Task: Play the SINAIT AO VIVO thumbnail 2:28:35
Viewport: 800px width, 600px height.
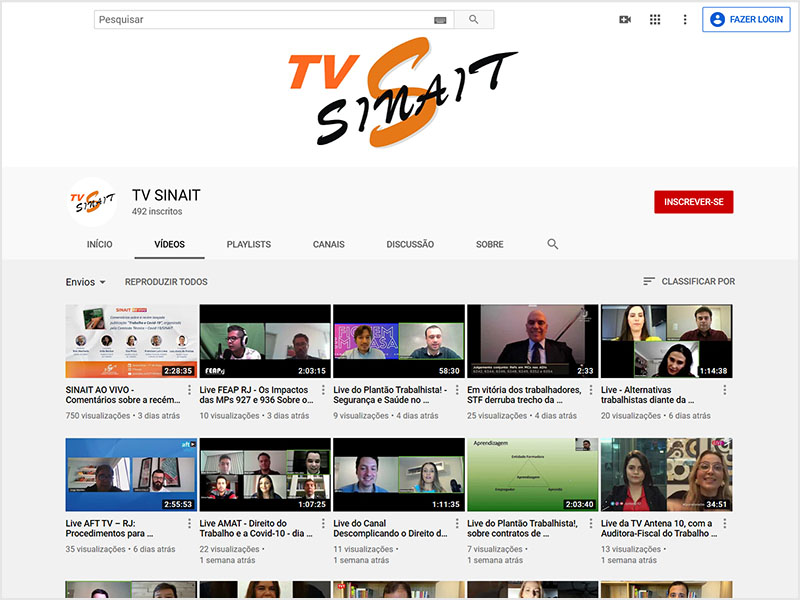Action: point(131,341)
